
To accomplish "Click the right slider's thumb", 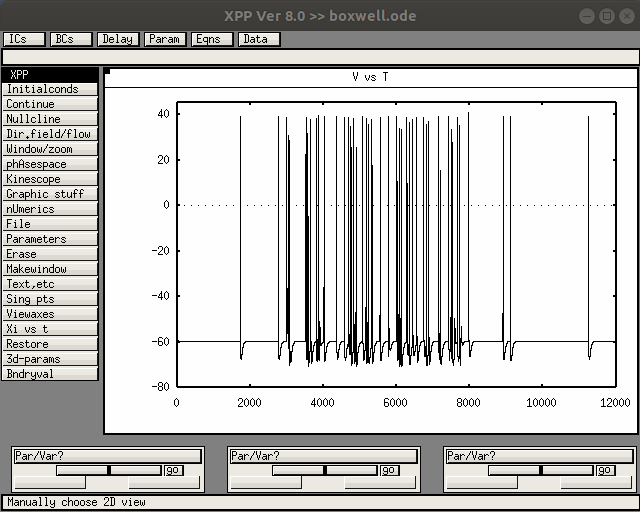I will click(541, 470).
